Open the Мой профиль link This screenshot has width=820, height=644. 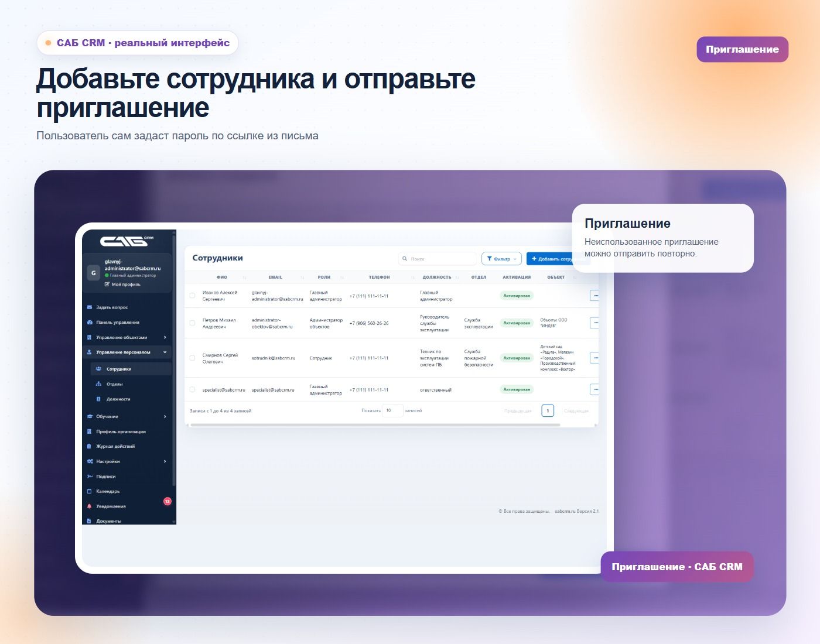click(x=122, y=285)
